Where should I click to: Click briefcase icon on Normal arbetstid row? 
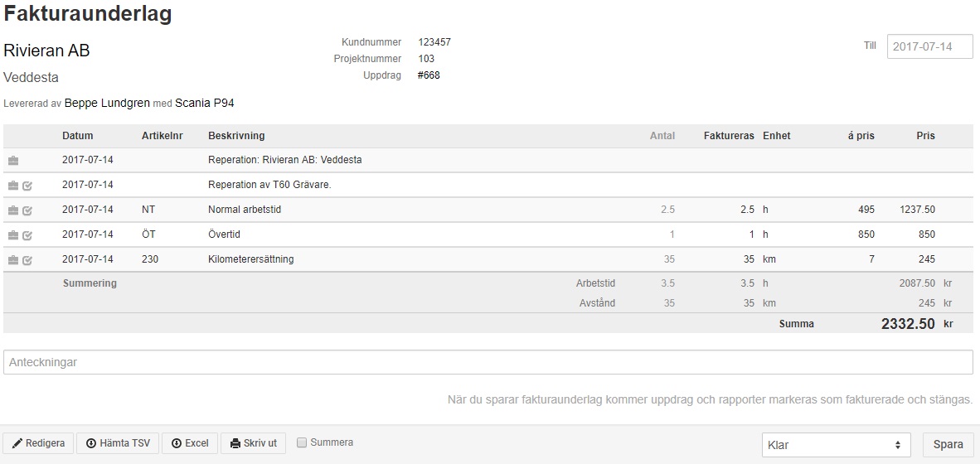pos(13,210)
